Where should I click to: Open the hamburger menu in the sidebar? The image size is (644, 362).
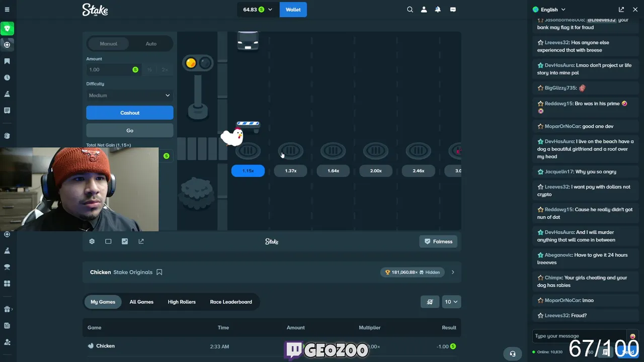tap(7, 10)
